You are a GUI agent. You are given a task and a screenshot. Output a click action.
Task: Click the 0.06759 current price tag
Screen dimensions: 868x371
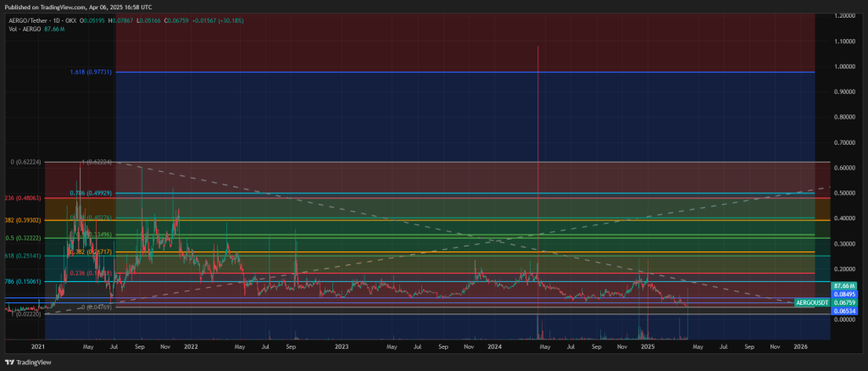coord(845,302)
